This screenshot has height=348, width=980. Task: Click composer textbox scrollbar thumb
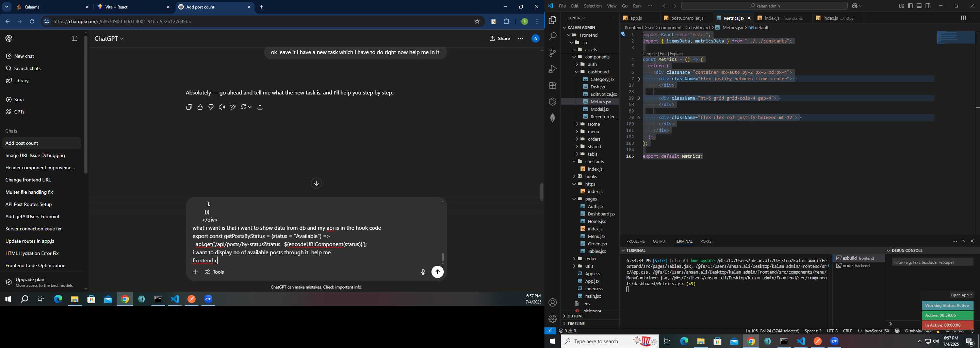pos(442,257)
